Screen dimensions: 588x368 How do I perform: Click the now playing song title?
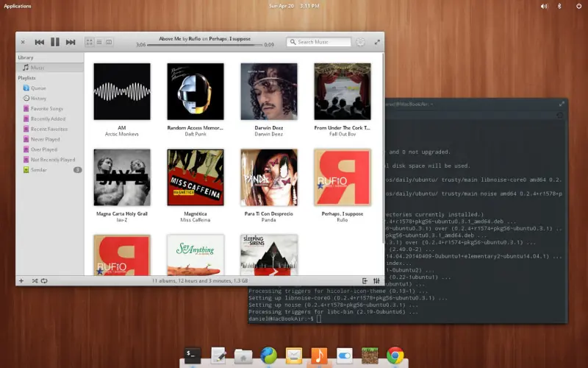pyautogui.click(x=170, y=39)
